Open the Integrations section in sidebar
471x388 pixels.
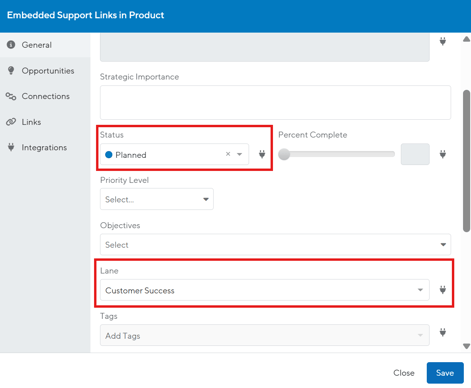click(45, 147)
